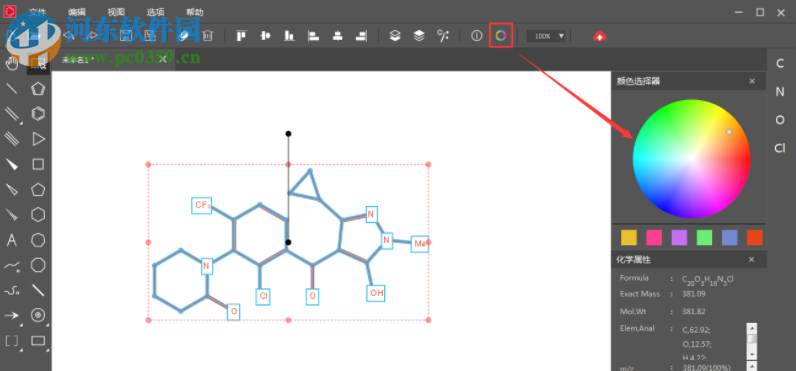Pick the green color swatch
This screenshot has width=796, height=371.
tap(704, 238)
